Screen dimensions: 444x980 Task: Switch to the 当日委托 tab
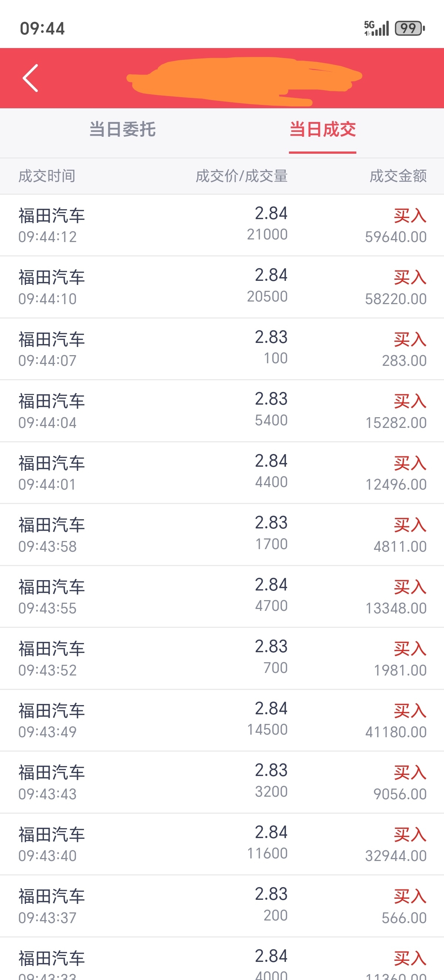pos(122,129)
